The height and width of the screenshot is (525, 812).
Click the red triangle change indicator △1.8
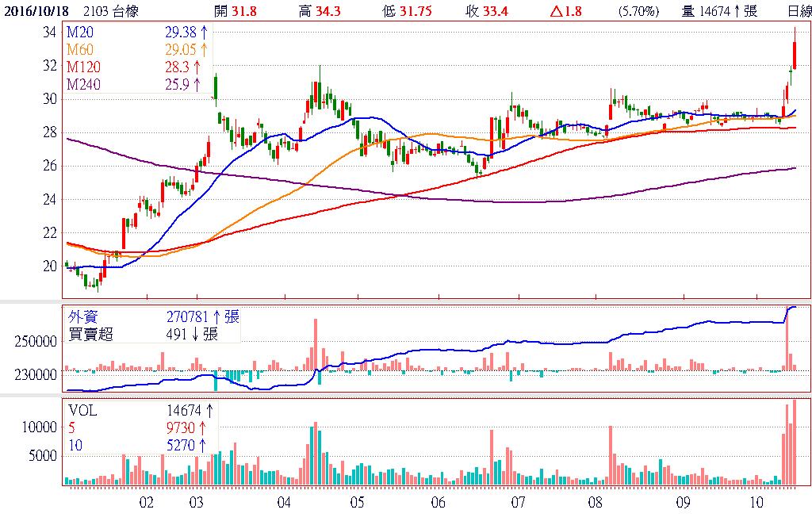coord(565,11)
